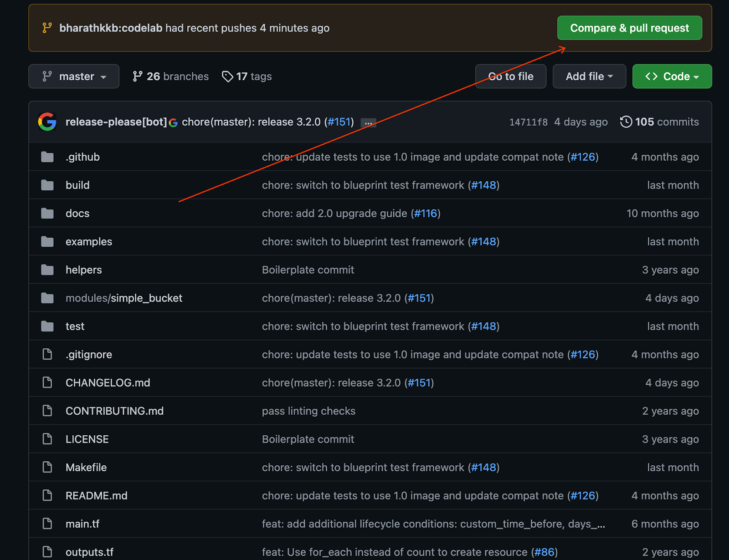Click the Go to file button
Screen dimensions: 729x560
click(x=510, y=76)
